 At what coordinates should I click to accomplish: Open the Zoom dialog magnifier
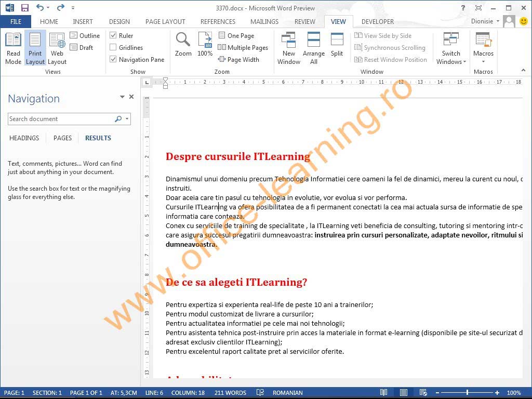[x=183, y=45]
